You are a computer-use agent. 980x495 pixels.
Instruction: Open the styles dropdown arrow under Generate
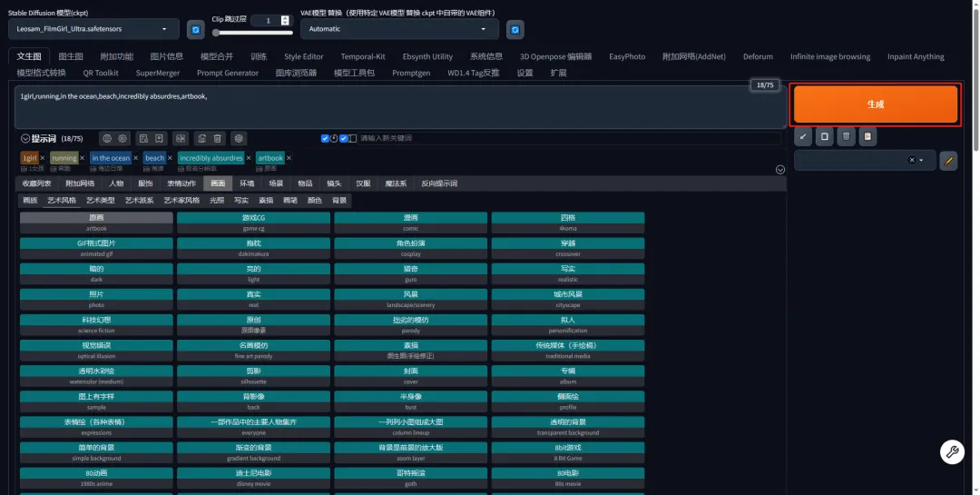coord(921,160)
